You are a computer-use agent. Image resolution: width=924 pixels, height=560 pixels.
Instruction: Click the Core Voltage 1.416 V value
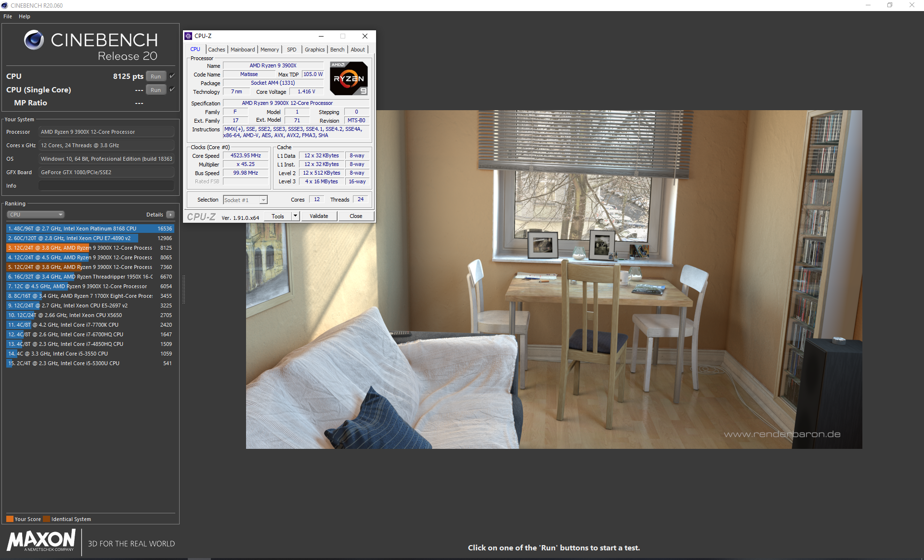306,91
